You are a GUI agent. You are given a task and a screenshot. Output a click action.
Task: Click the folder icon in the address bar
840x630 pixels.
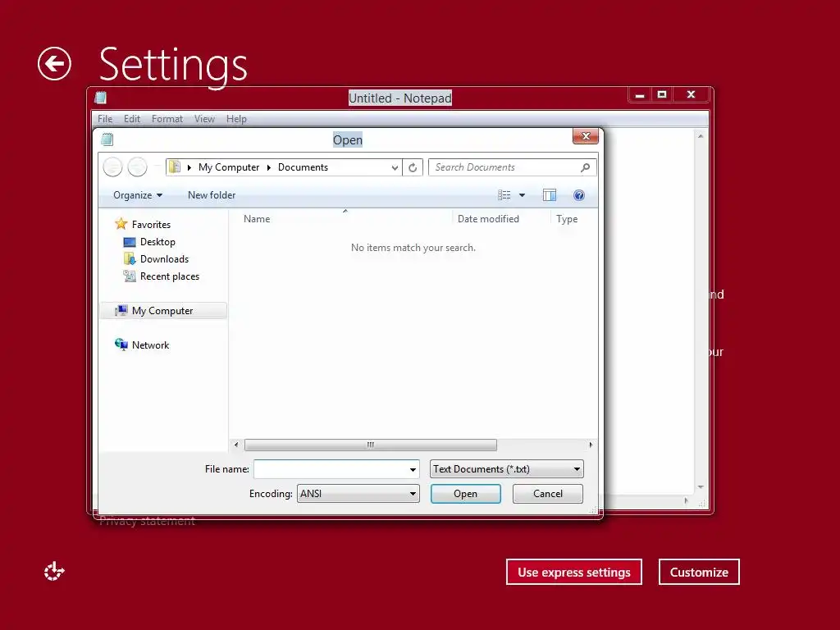point(175,167)
